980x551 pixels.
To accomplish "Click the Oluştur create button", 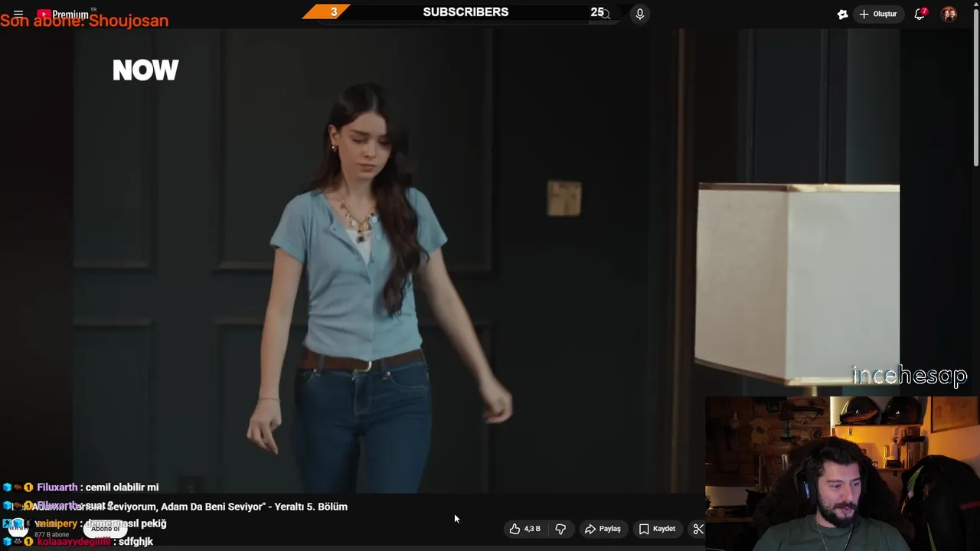I will point(878,14).
